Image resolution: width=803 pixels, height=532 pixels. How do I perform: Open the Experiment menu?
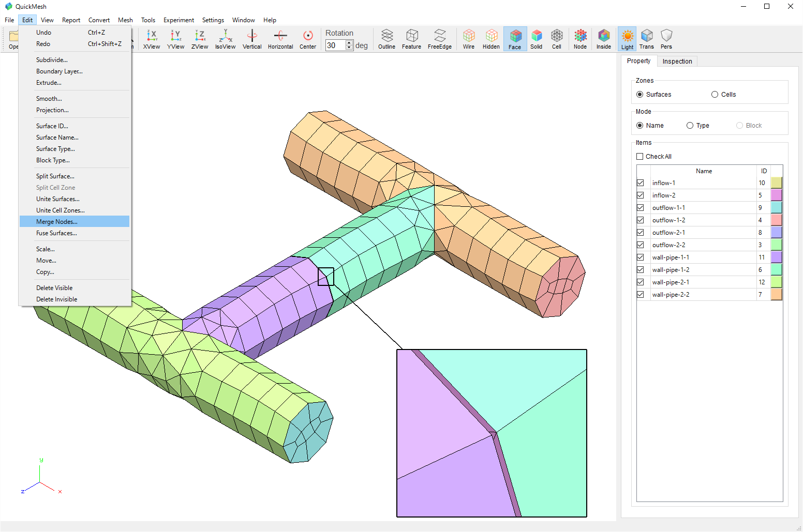pyautogui.click(x=179, y=20)
